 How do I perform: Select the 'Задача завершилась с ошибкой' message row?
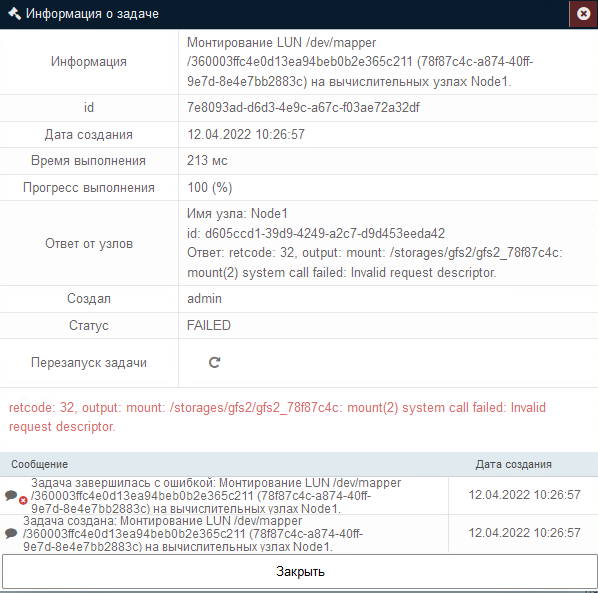[224, 495]
